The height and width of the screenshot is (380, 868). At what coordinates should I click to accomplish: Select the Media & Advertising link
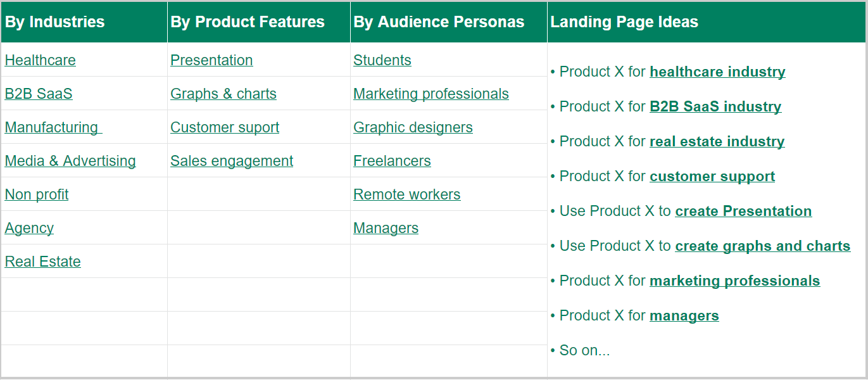[x=70, y=161]
